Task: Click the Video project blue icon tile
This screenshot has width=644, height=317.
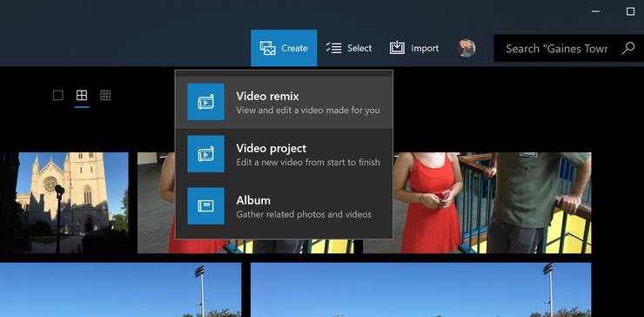Action: [205, 154]
